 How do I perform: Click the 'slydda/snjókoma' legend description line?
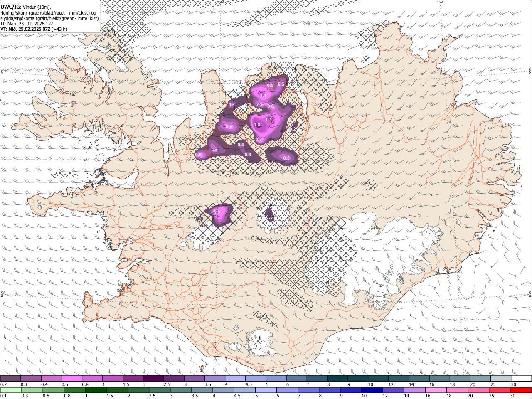point(49,18)
